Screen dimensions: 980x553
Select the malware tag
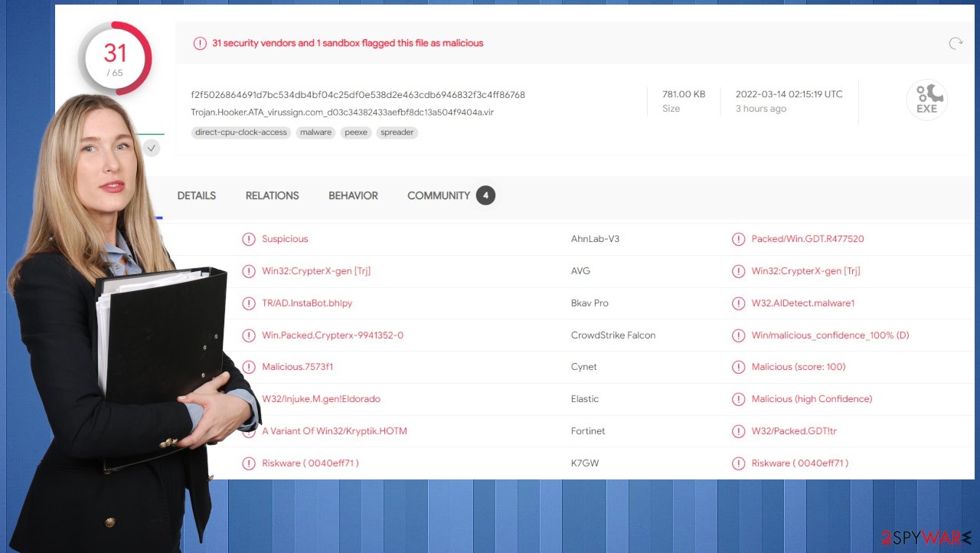(x=315, y=133)
